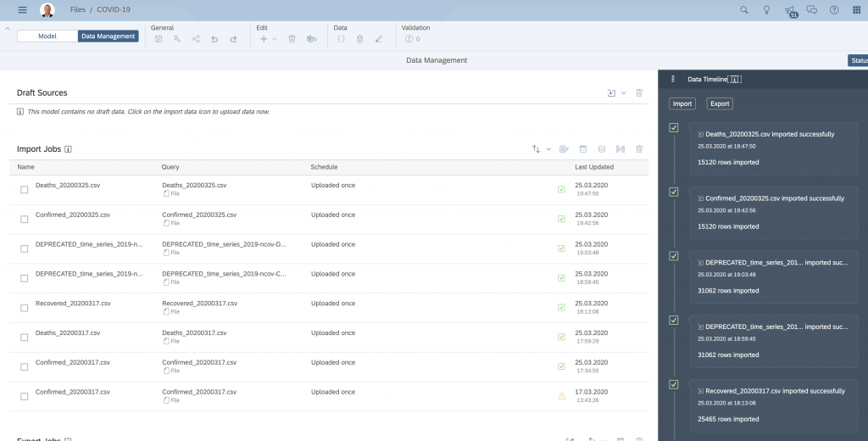Open model preferences wrench icon

[177, 39]
